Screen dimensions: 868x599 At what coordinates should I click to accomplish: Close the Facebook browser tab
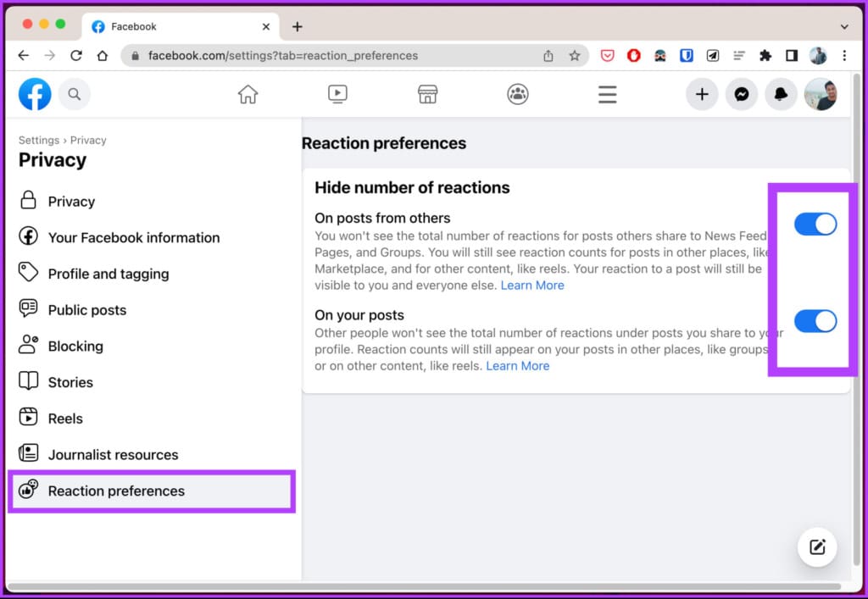pyautogui.click(x=265, y=26)
